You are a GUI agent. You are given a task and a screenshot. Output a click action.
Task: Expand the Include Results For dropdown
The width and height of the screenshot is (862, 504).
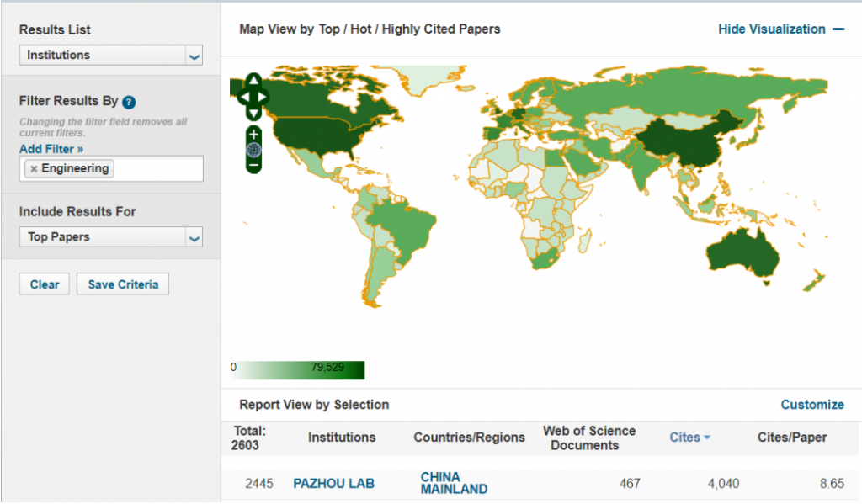pyautogui.click(x=194, y=238)
